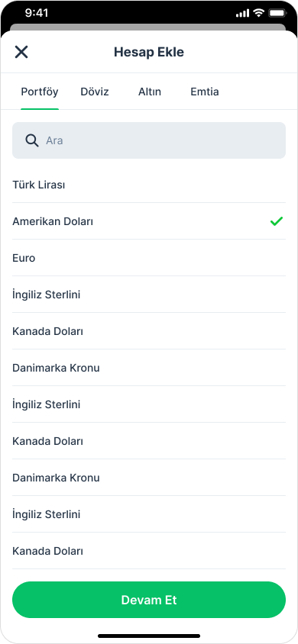Tap the home indicator bar at bottom
The height and width of the screenshot is (644, 298).
click(149, 636)
